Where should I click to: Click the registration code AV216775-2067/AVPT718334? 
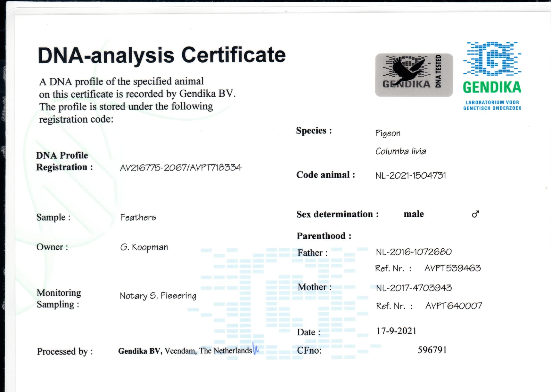[180, 168]
